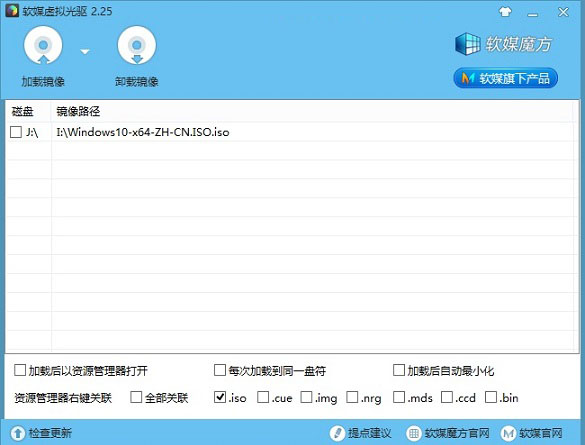Open the 软媒官网 link
The width and height of the screenshot is (585, 445).
click(541, 433)
